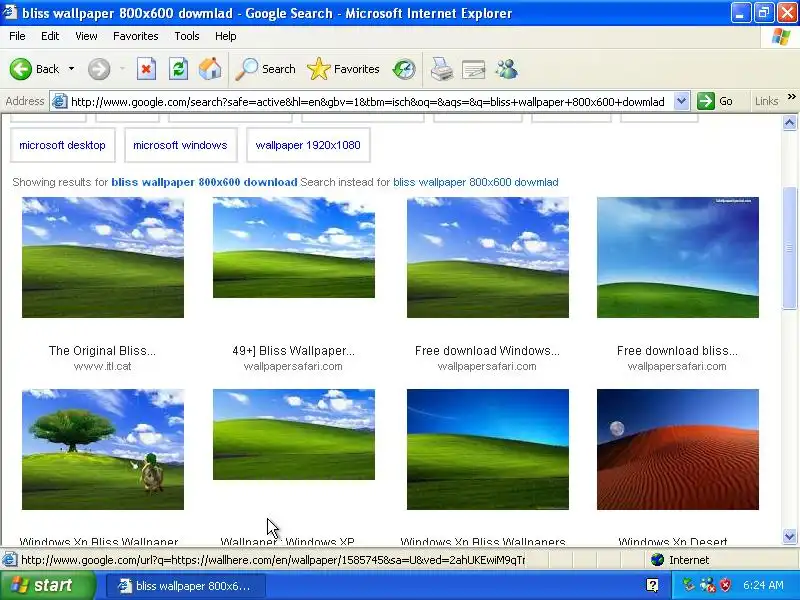This screenshot has height=600, width=800.
Task: Click the page icon in status bar
Action: tap(9, 560)
